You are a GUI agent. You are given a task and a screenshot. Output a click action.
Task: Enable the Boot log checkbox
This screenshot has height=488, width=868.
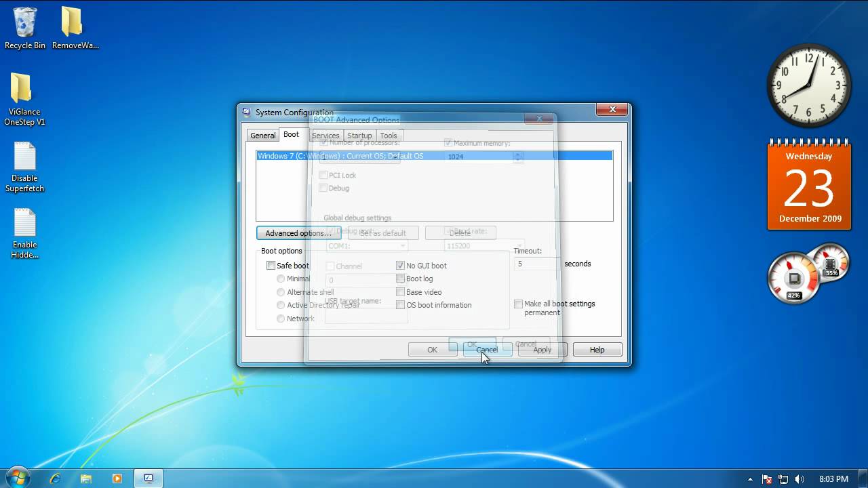pyautogui.click(x=401, y=279)
